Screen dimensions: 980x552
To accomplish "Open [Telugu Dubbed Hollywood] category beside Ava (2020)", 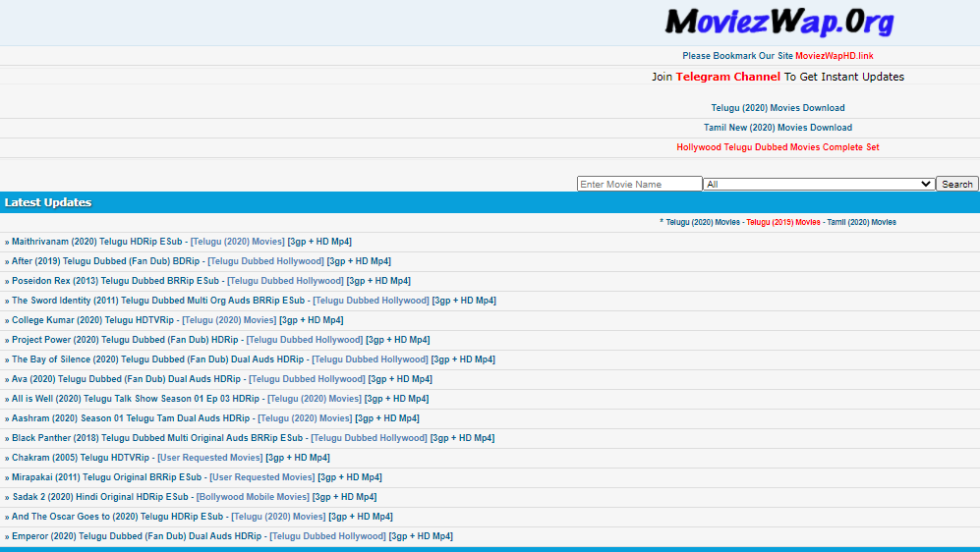I will [x=307, y=379].
